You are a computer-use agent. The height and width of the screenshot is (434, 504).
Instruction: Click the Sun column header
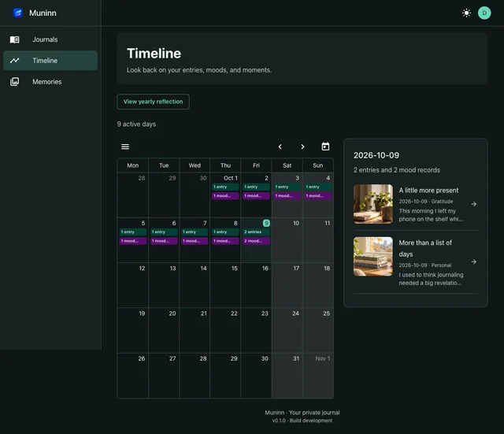pyautogui.click(x=318, y=165)
